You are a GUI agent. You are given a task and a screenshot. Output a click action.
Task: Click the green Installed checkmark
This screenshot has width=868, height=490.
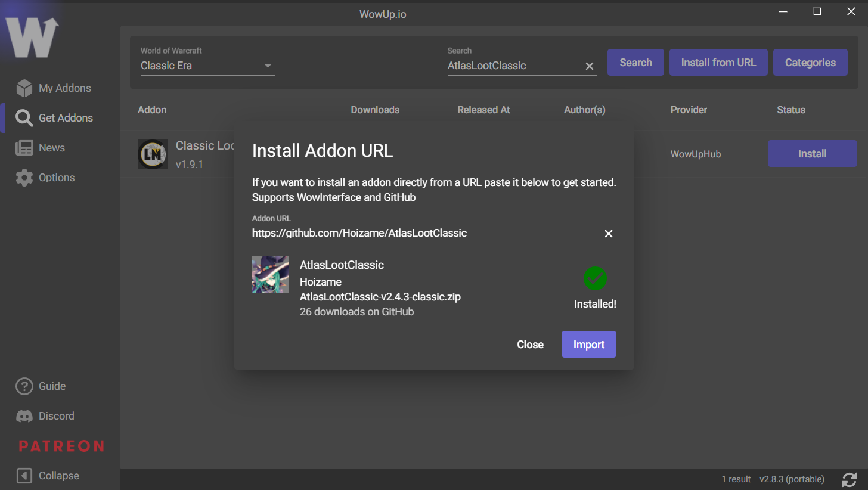pyautogui.click(x=595, y=278)
